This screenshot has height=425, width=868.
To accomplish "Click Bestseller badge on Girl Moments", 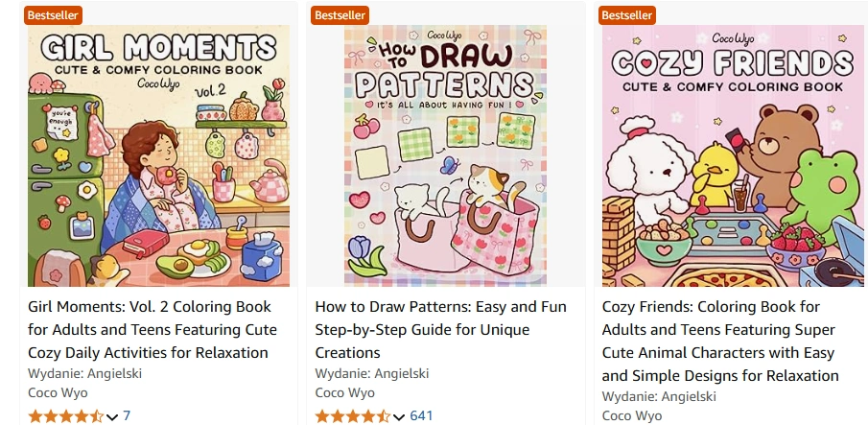I will click(55, 14).
